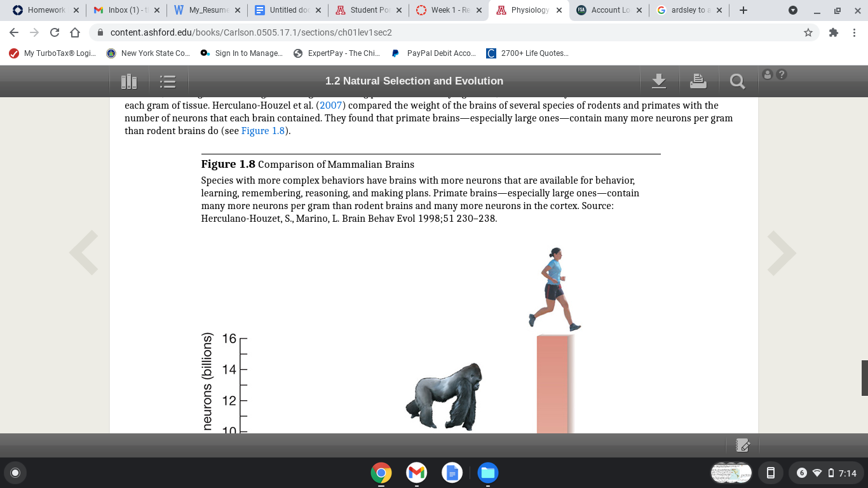Viewport: 868px width, 488px height.
Task: Open the Chromebook launcher circle
Action: pyautogui.click(x=15, y=473)
